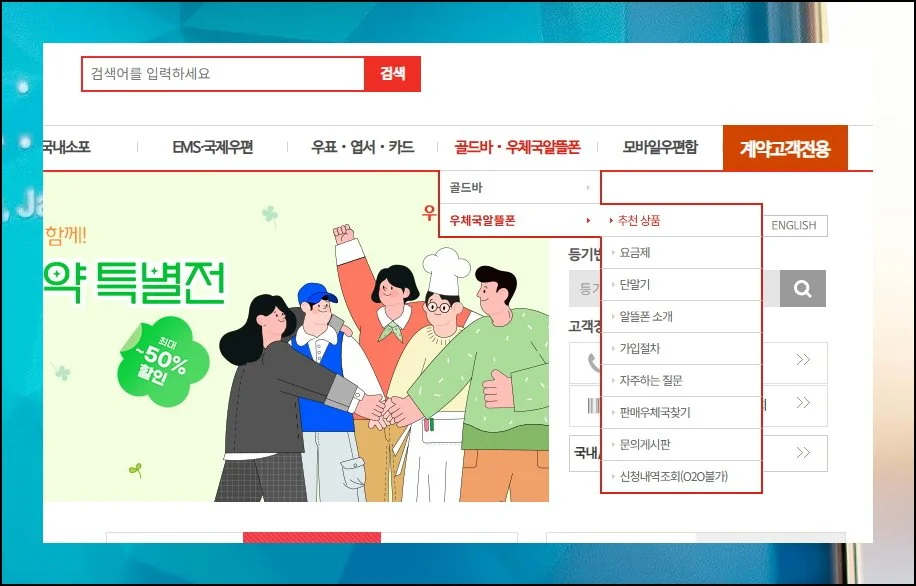Click the double chevron beside barcode row
916x586 pixels.
(x=803, y=403)
